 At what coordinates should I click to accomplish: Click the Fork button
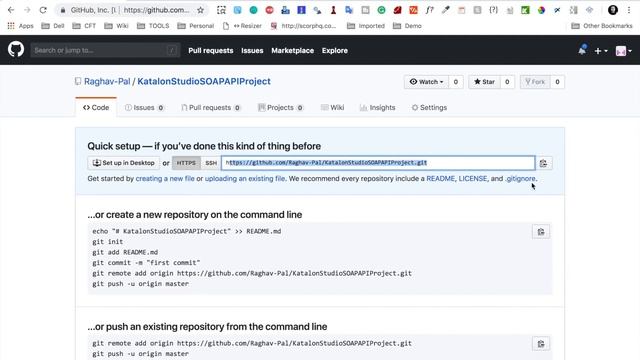(x=535, y=82)
